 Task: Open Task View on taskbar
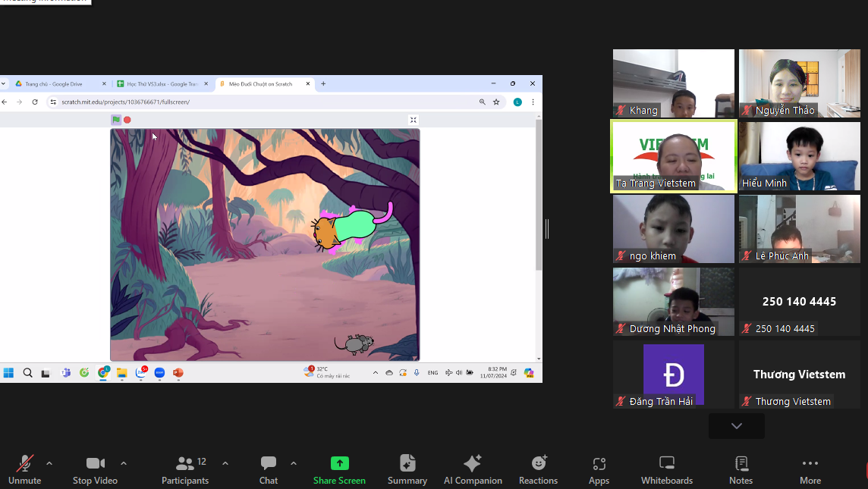[46, 373]
